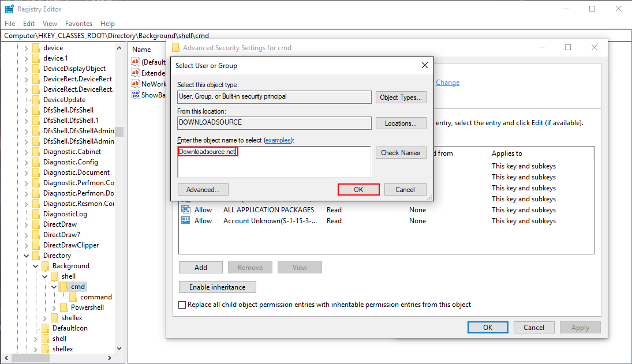Select the ALL APPLICATION PACKAGES permission row
The image size is (632, 364).
386,210
